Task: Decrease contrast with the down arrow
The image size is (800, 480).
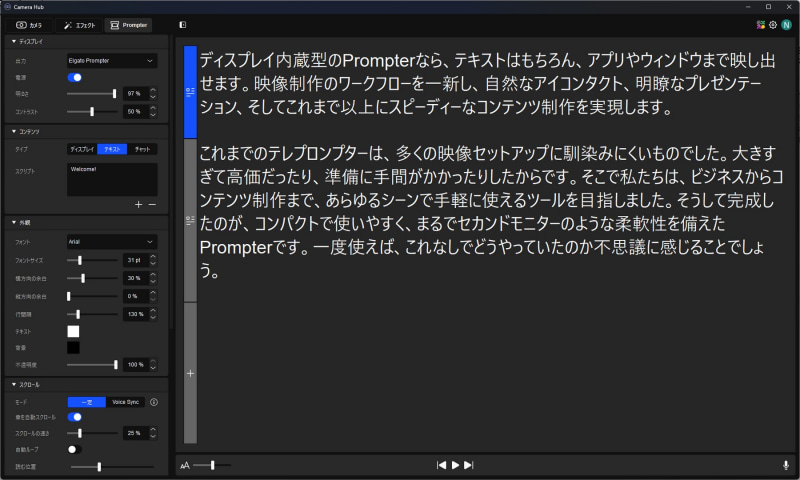Action: pos(153,115)
